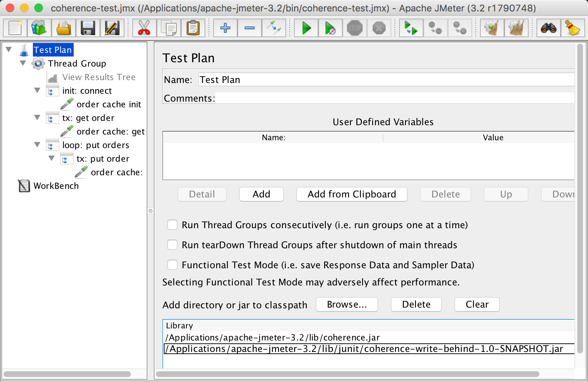588x382 pixels.
Task: Select the 'init: connect' controller
Action: pos(87,91)
